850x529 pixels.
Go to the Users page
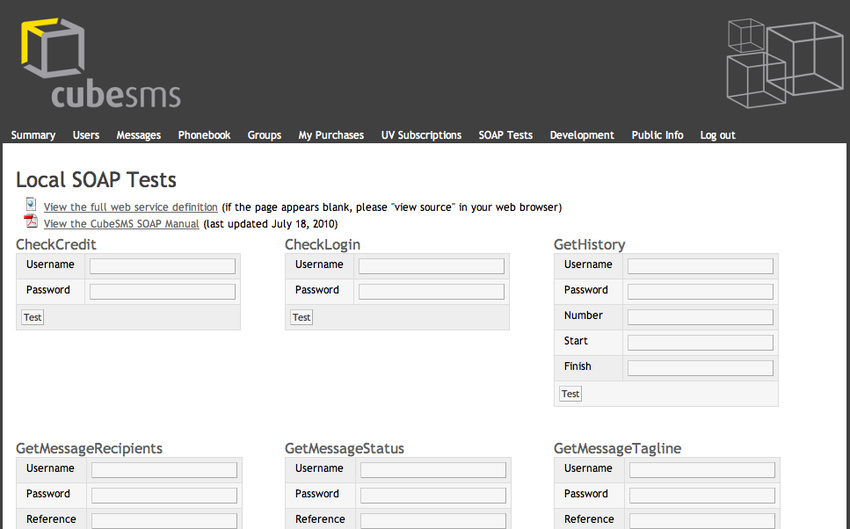coord(86,135)
